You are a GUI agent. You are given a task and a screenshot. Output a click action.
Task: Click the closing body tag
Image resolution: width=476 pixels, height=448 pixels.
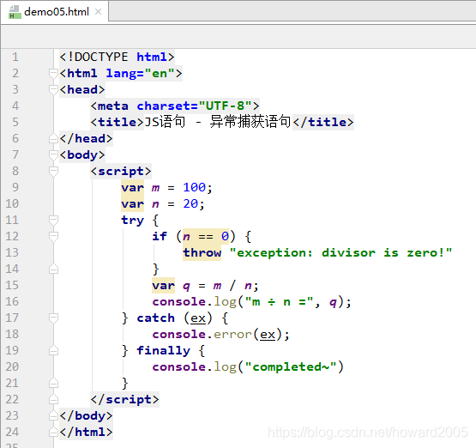click(87, 415)
